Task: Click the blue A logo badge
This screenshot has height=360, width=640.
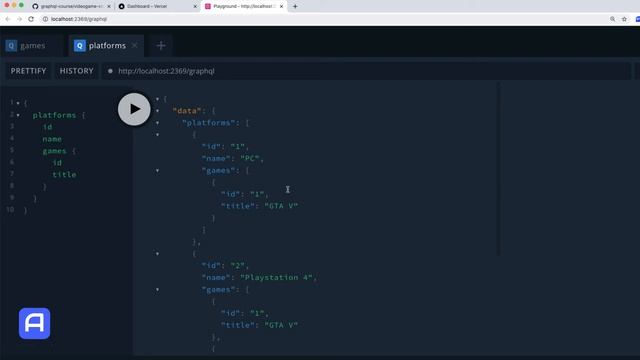Action: tap(34, 323)
